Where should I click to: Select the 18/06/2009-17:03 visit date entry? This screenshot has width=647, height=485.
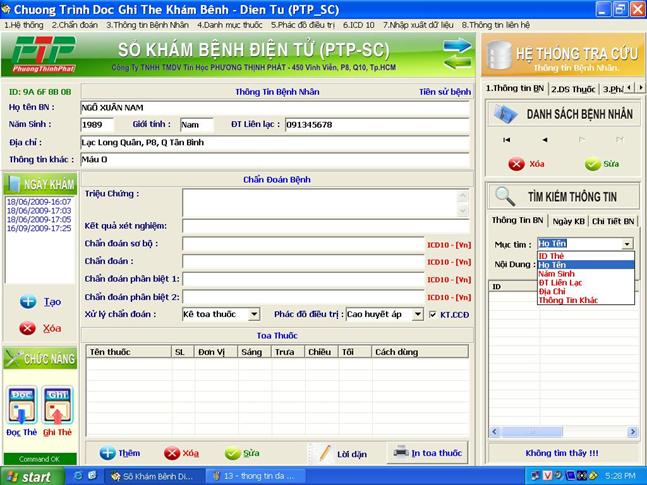pyautogui.click(x=40, y=211)
